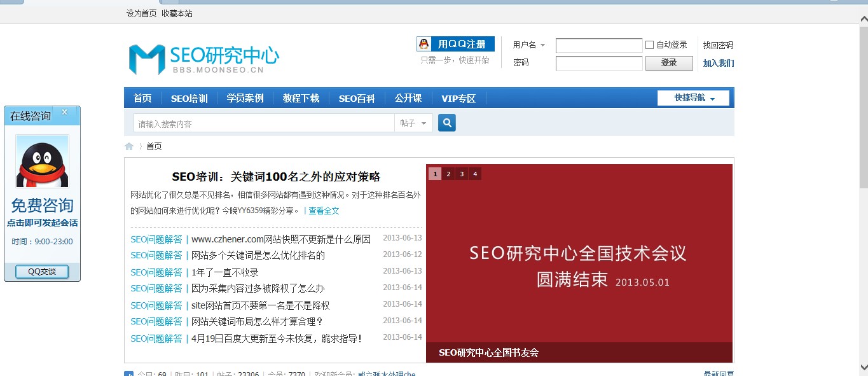Image resolution: width=868 pixels, height=376 pixels.
Task: Click the home icon in breadcrumb
Action: coord(129,146)
